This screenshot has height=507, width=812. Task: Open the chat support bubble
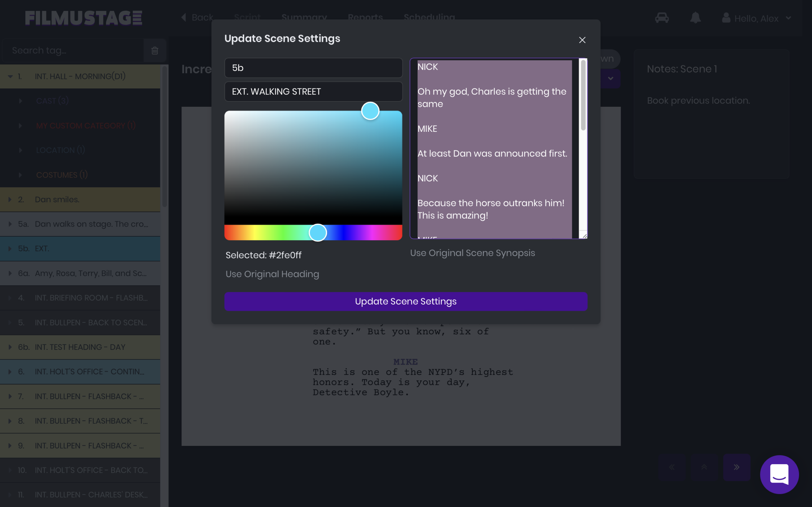point(779,474)
